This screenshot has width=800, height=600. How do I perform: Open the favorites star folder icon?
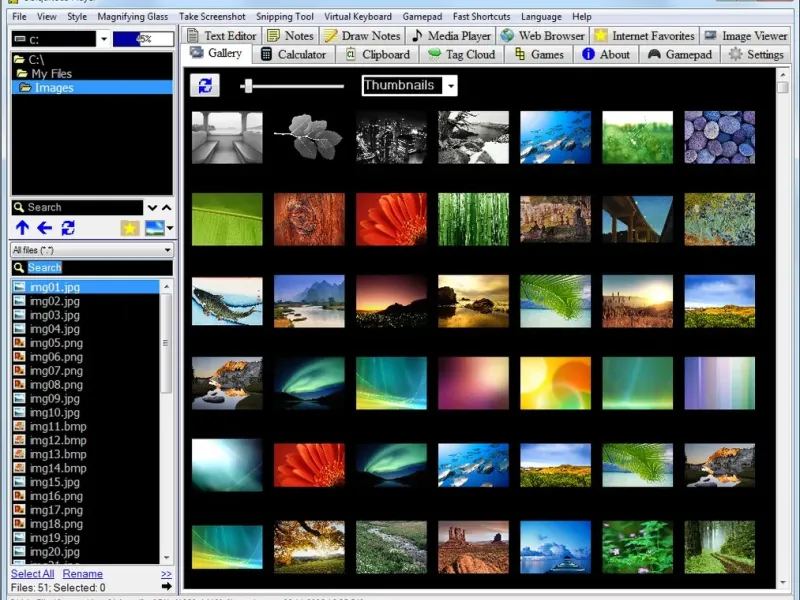(129, 228)
